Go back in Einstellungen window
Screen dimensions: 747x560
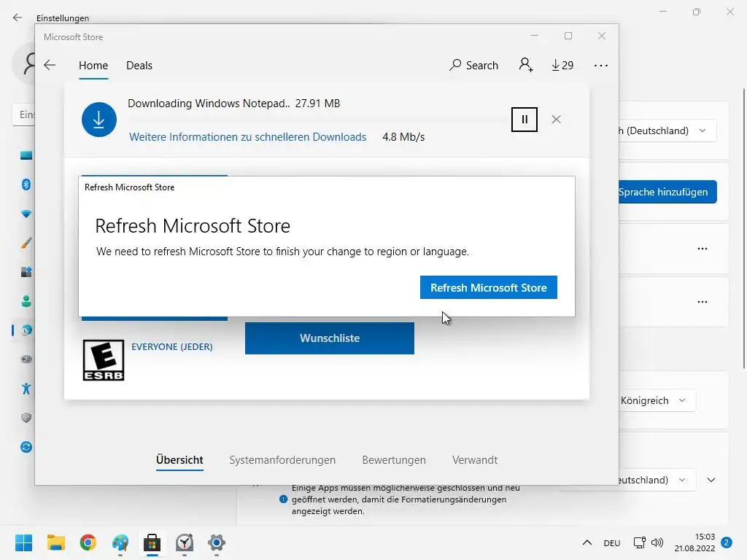click(18, 17)
